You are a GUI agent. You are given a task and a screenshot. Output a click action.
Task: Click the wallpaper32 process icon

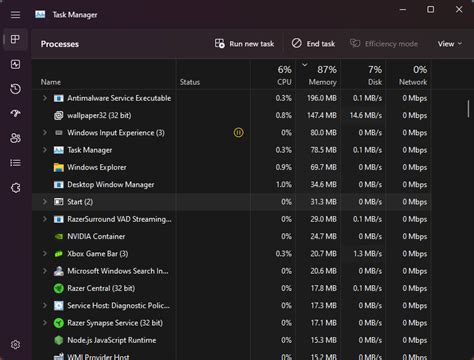tap(59, 116)
